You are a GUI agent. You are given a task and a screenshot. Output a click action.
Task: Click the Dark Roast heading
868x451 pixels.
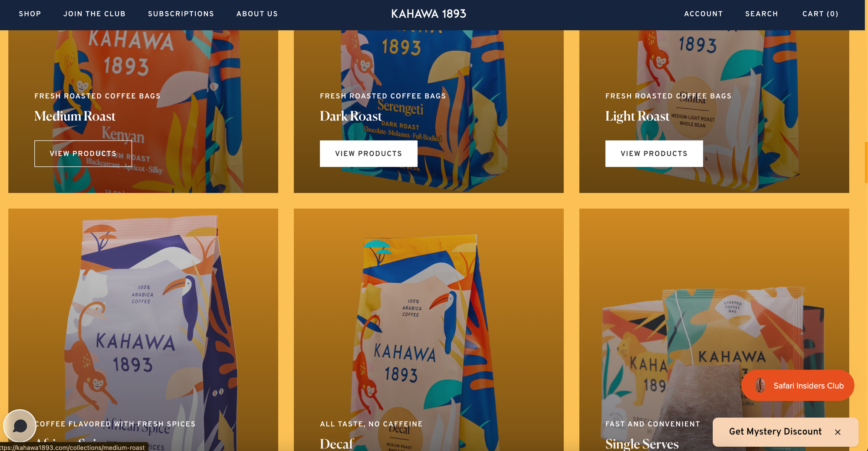coord(351,116)
